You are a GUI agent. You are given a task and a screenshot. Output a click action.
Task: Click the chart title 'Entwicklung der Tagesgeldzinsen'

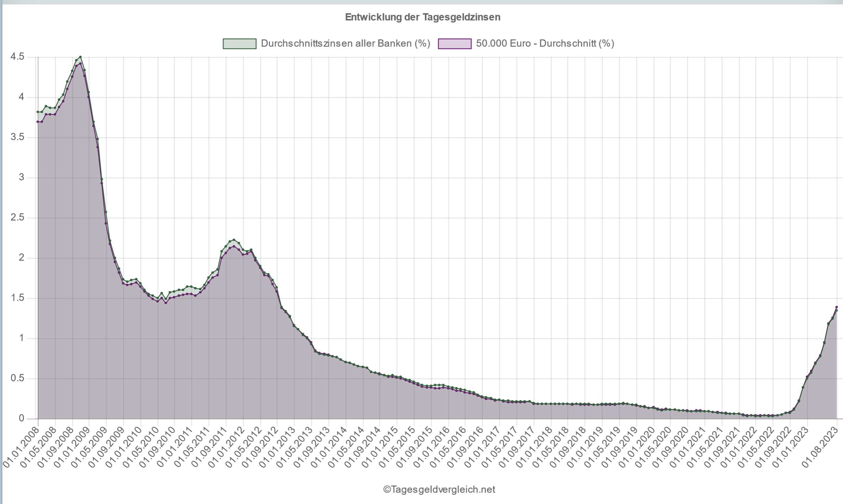[x=422, y=17]
